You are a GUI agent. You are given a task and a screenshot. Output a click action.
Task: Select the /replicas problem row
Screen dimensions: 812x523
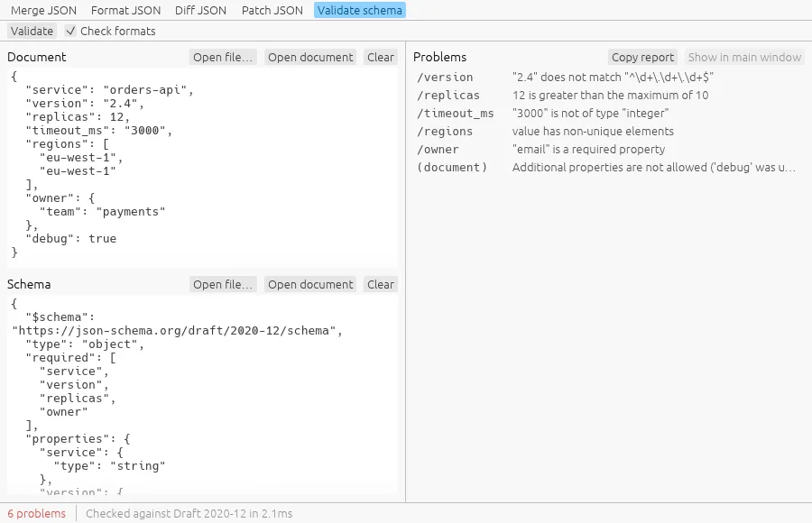point(608,96)
